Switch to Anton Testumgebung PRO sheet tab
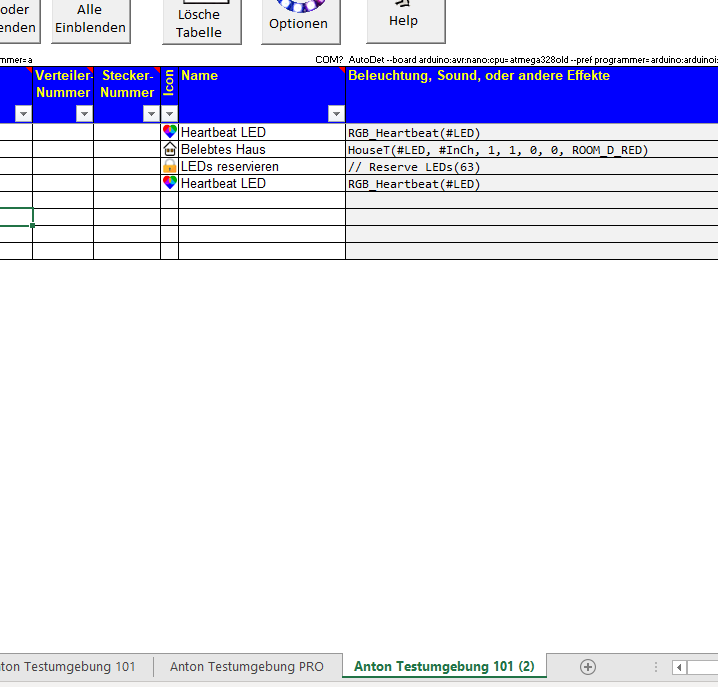Image resolution: width=718 pixels, height=687 pixels. pos(247,667)
